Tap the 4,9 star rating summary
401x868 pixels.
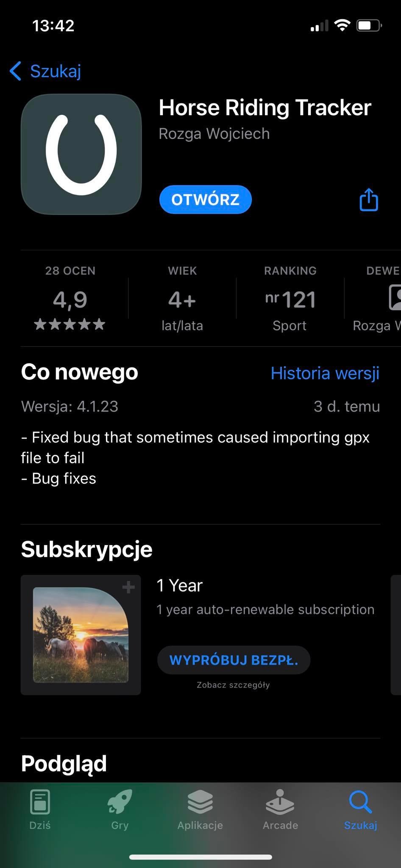pyautogui.click(x=70, y=300)
